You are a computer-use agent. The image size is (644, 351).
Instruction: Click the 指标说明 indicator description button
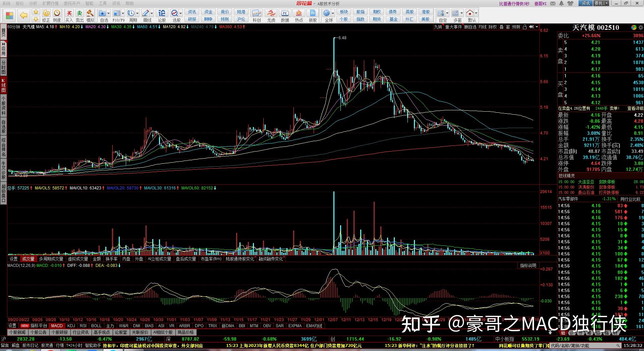[x=528, y=266]
